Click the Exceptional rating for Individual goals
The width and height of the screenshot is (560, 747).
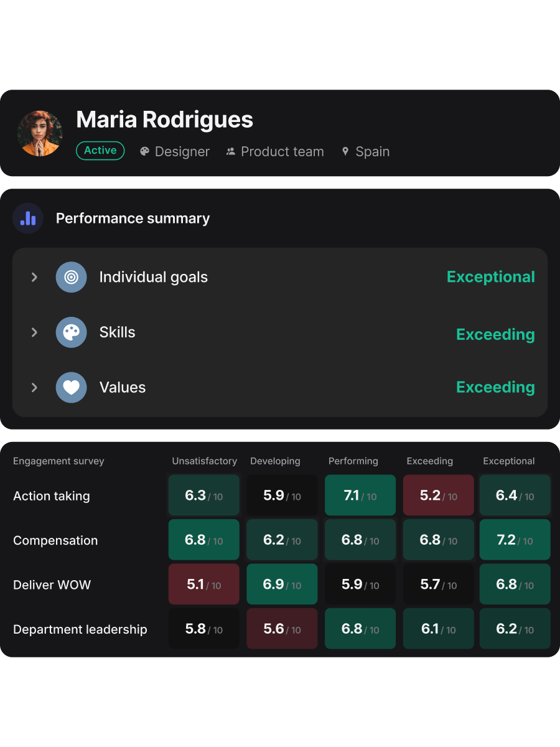(490, 277)
